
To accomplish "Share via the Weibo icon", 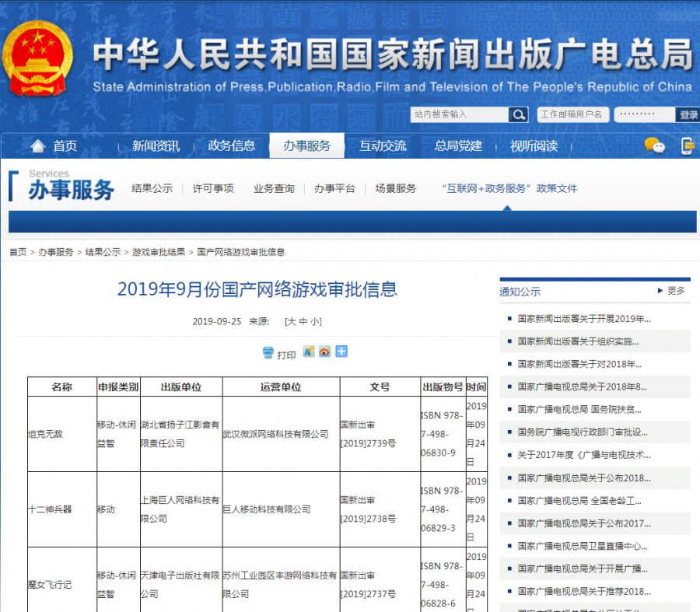I will tap(325, 351).
